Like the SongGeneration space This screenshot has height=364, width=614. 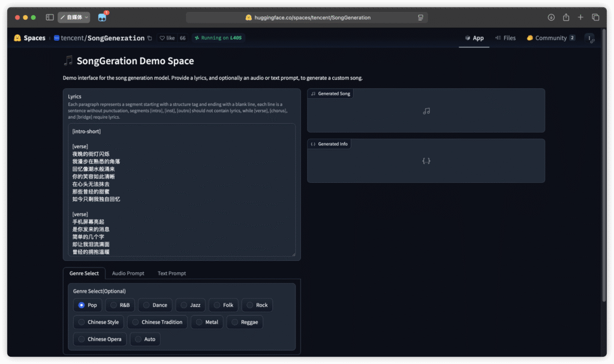pos(167,38)
